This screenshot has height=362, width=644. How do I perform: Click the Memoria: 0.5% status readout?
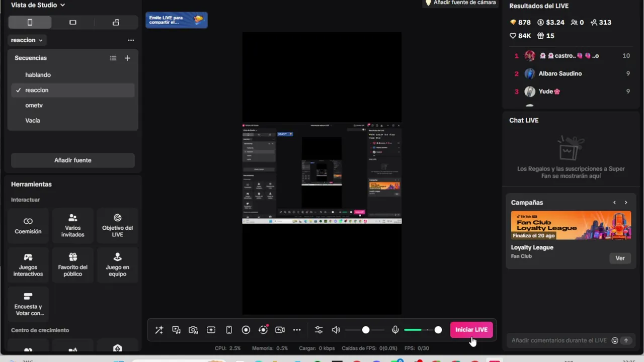click(270, 348)
